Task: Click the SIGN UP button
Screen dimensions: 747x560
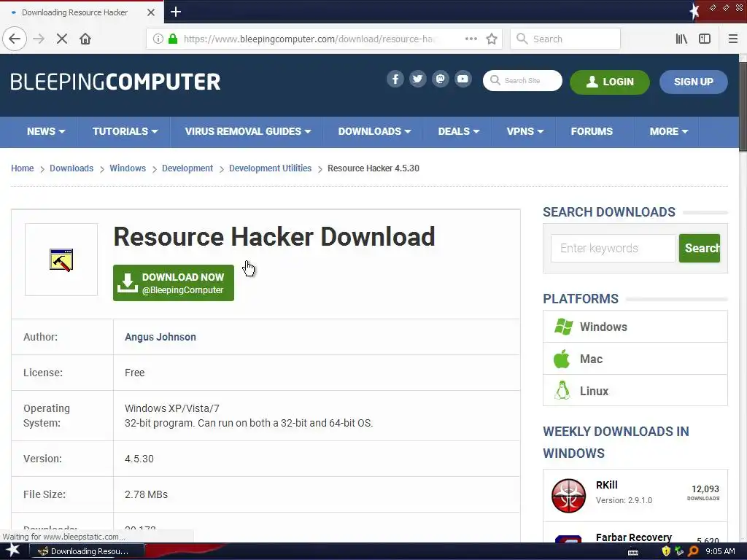Action: pyautogui.click(x=694, y=82)
